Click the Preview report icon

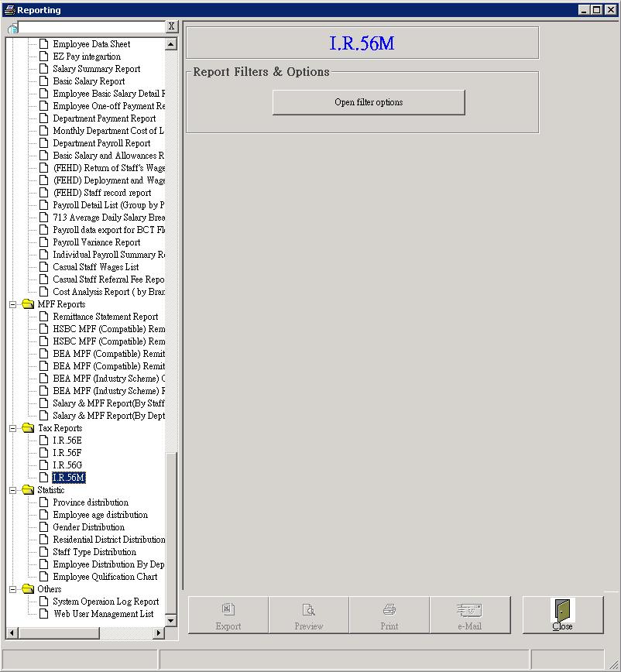click(308, 610)
